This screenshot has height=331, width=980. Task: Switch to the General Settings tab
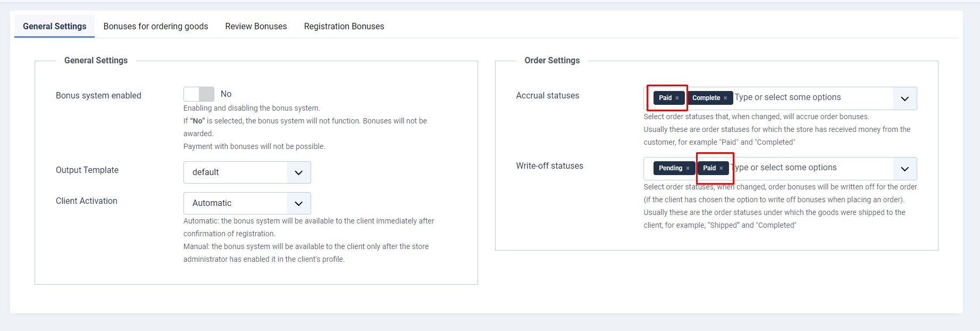54,26
